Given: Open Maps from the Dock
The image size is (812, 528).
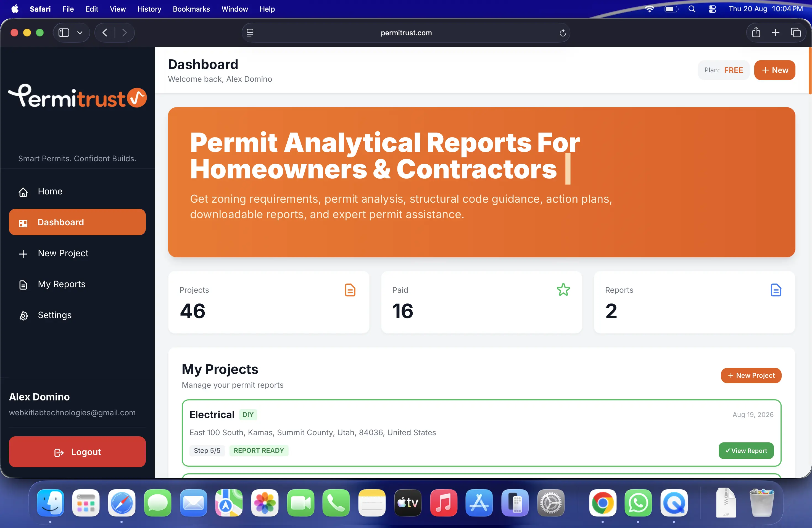Looking at the screenshot, I should click(229, 503).
